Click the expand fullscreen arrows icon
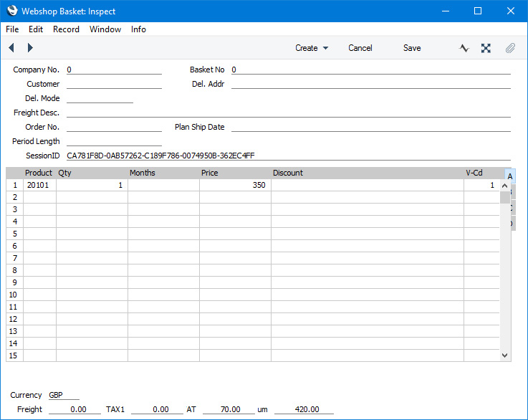The image size is (528, 420). coord(486,48)
